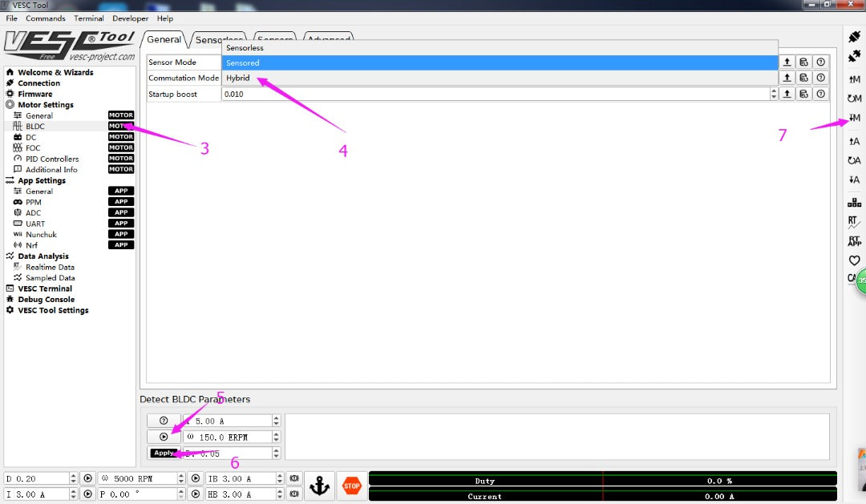Select Sensorless in the Sensor Mode dropdown list
Screen dimensions: 866x504
coord(500,48)
